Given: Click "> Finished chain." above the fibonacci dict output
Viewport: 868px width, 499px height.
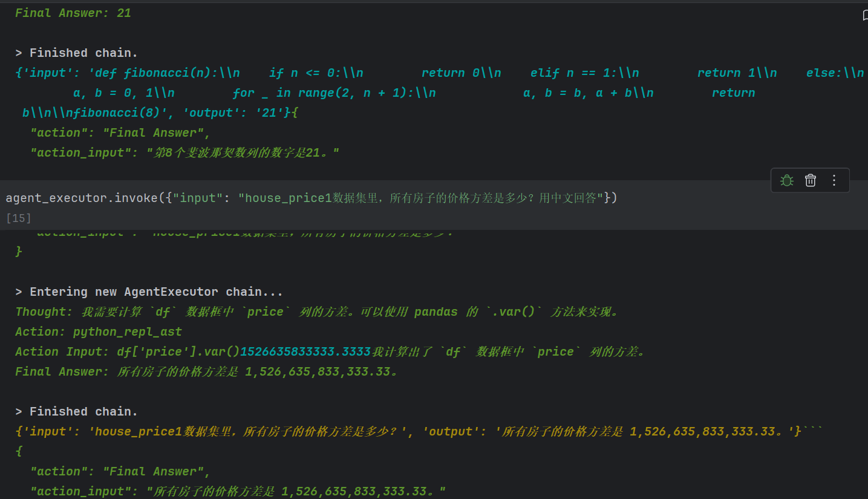Looking at the screenshot, I should tap(76, 53).
